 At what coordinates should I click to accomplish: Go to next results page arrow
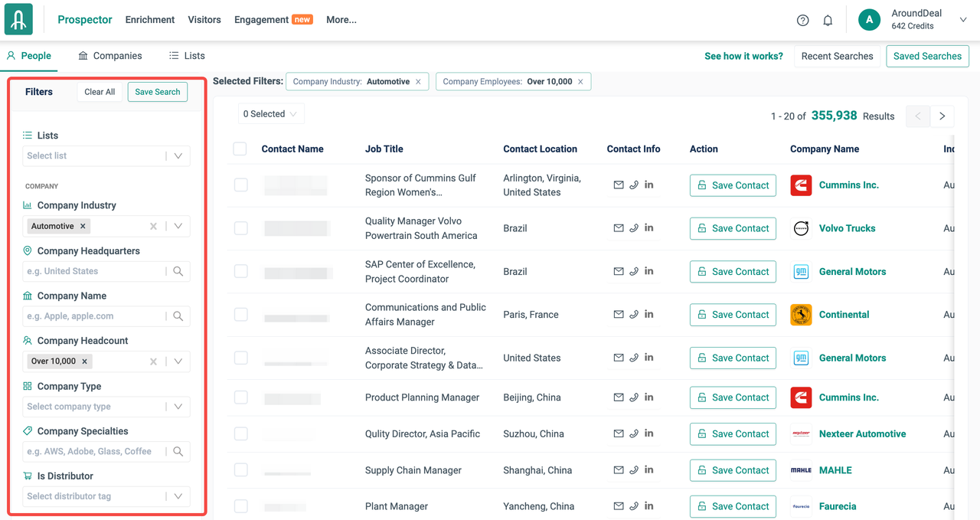tap(942, 116)
